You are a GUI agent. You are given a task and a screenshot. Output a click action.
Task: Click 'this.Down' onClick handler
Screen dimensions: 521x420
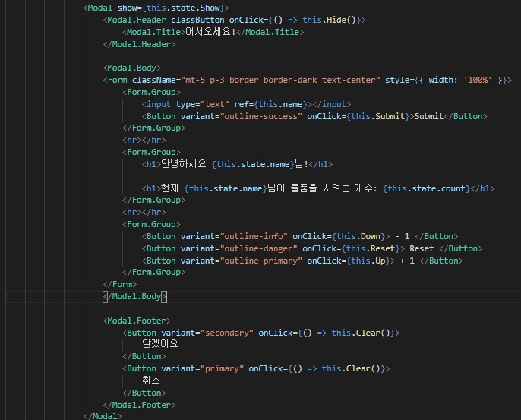pos(358,237)
